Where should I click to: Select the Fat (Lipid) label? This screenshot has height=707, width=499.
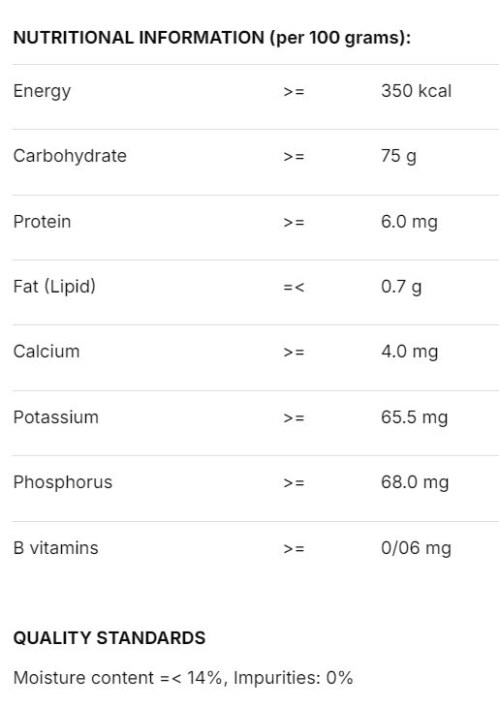(x=55, y=287)
